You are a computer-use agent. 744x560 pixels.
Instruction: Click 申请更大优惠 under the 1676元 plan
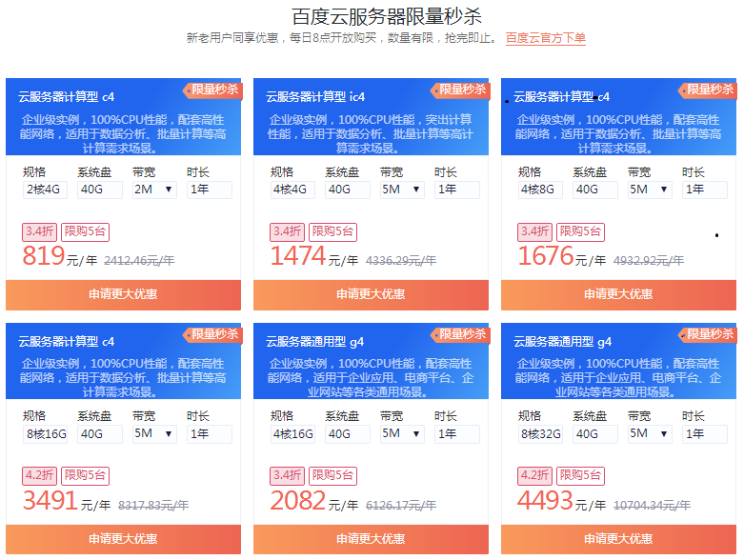pyautogui.click(x=618, y=294)
